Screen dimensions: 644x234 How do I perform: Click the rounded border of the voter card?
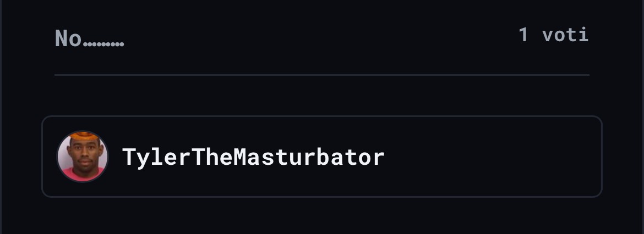click(322, 116)
